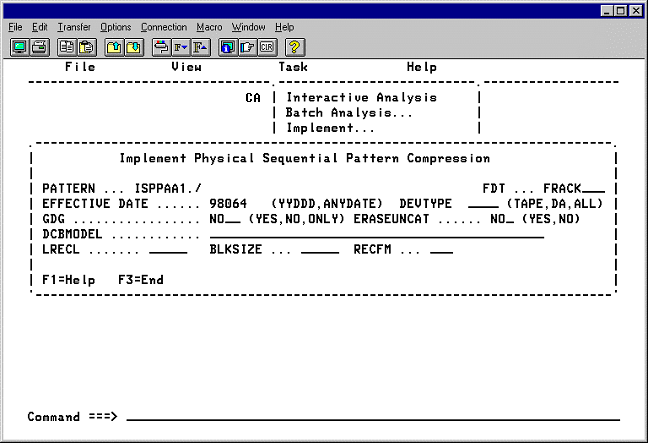Click the GDG field set to NO

[225, 219]
